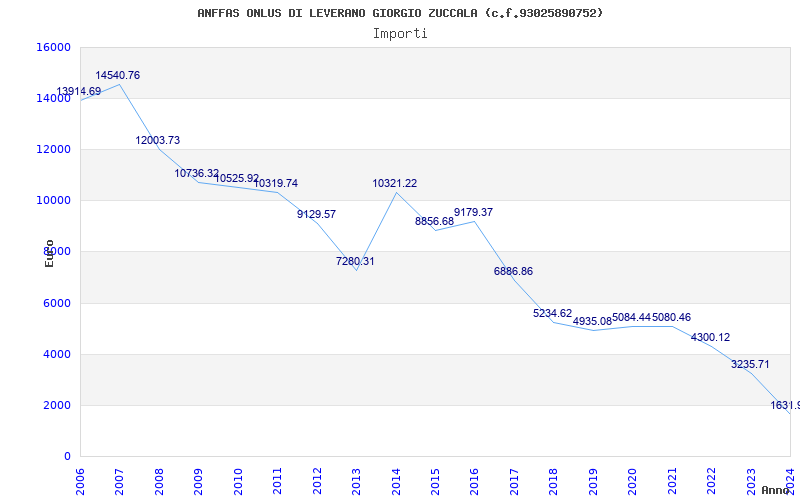Viewport: 800px width, 500px height.
Task: Click the chart title ANFFAS ONLUS DI LEVERANO
Action: pyautogui.click(x=400, y=13)
